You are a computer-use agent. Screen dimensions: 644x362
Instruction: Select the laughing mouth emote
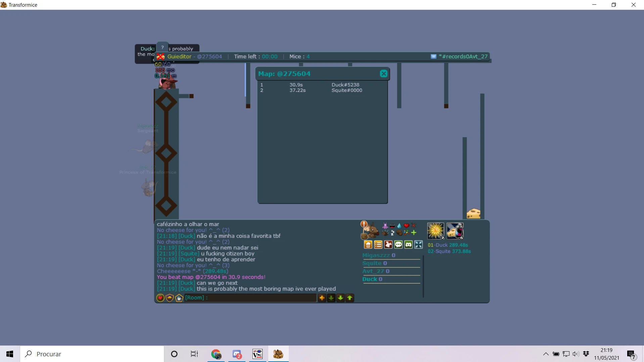pos(392,225)
